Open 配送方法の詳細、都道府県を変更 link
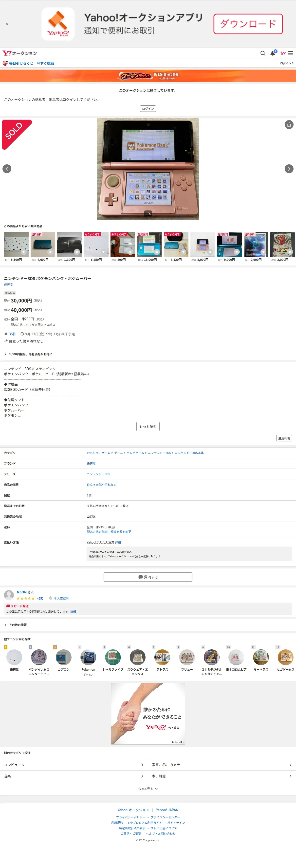 (x=109, y=532)
